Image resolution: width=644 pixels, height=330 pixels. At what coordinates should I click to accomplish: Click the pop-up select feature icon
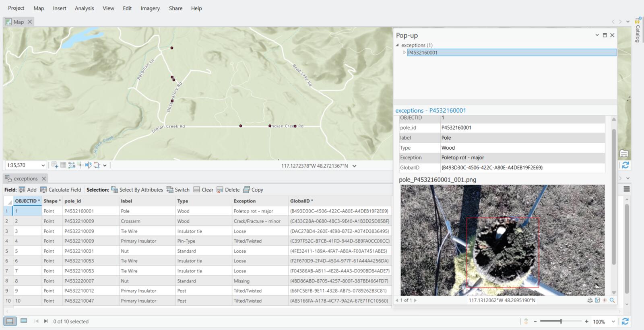[597, 300]
